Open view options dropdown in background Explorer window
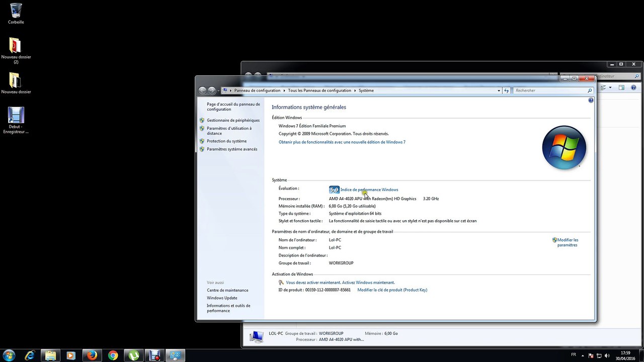Viewport: 644px width, 362px height. (610, 87)
